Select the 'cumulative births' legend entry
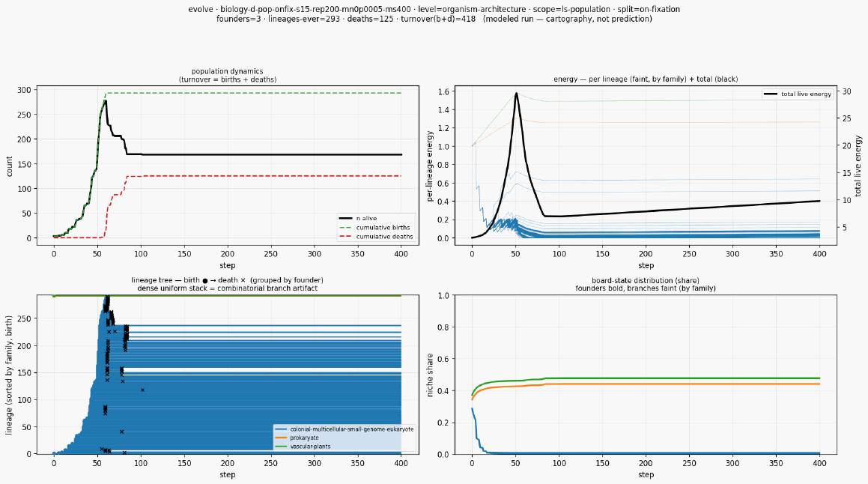The image size is (868, 484). tap(383, 227)
